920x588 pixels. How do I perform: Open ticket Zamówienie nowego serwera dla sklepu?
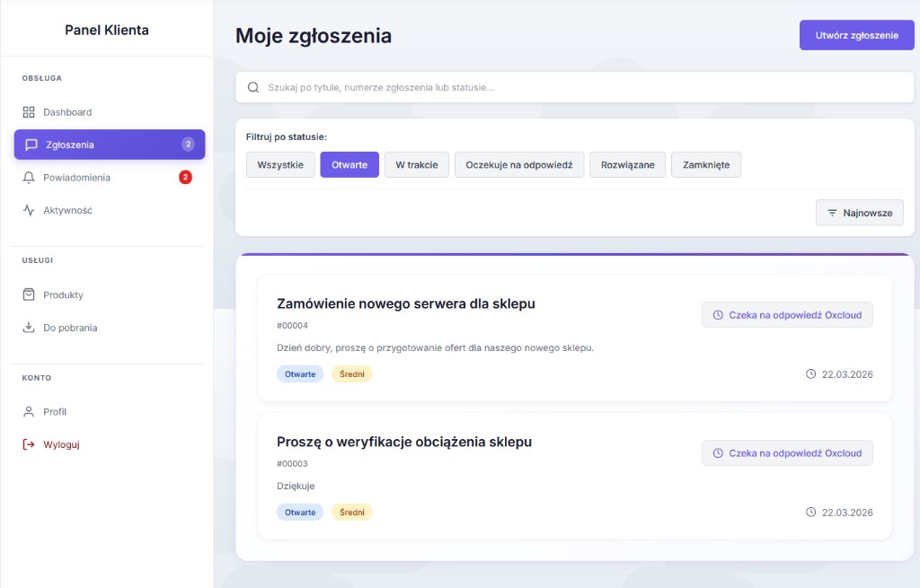click(405, 303)
